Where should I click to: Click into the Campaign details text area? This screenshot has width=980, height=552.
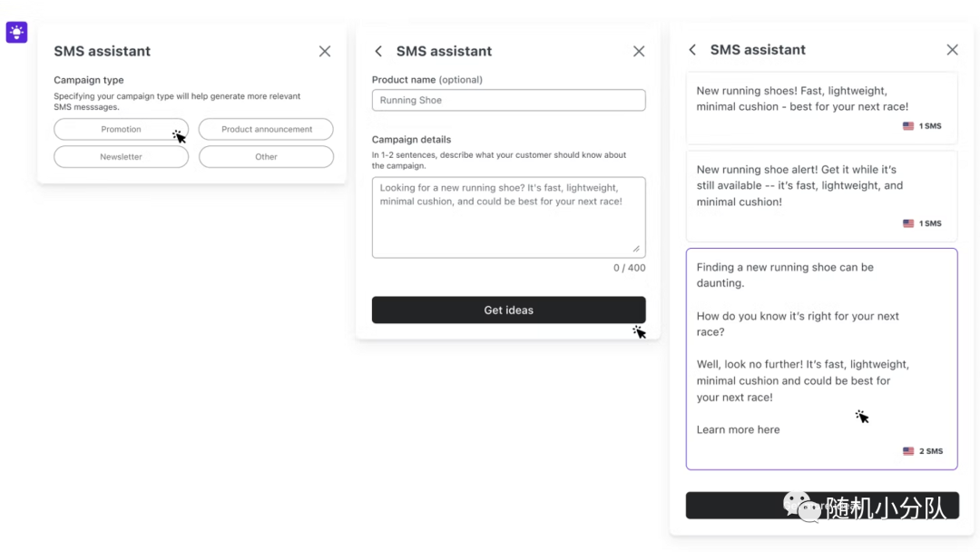pos(509,218)
